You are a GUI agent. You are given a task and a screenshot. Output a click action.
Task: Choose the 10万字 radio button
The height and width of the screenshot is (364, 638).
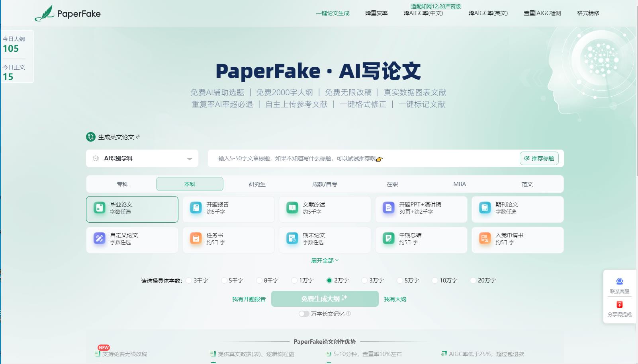tap(435, 280)
